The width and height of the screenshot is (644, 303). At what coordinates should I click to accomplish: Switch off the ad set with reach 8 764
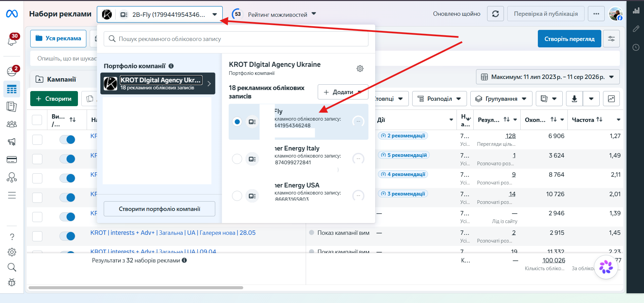coord(67,178)
